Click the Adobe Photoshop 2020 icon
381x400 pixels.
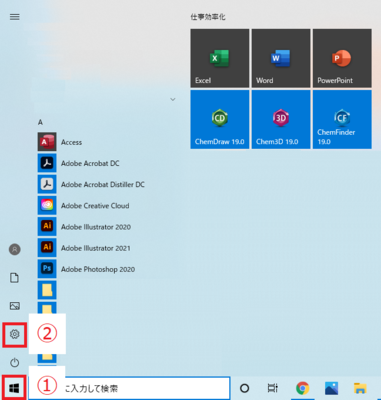click(x=47, y=269)
